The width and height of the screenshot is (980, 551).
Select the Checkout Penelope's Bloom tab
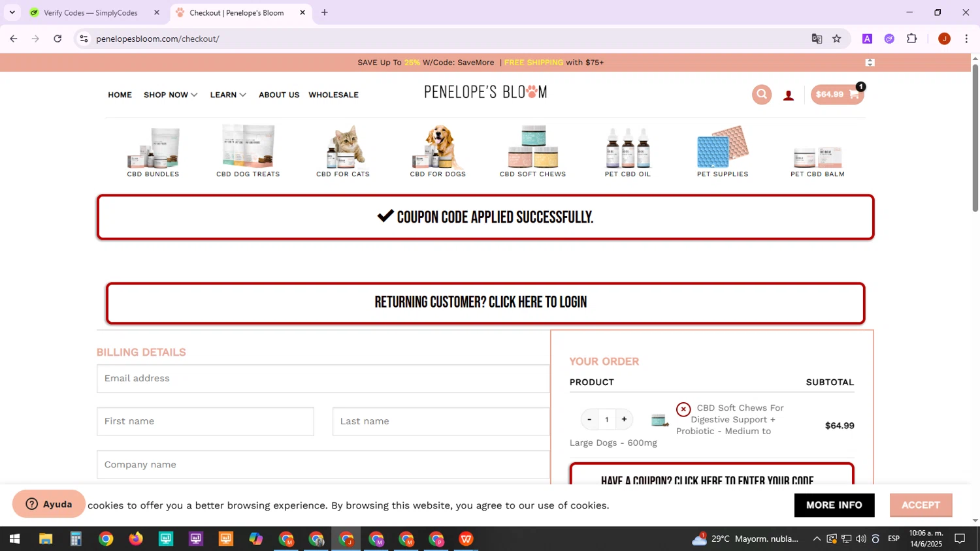(x=237, y=12)
